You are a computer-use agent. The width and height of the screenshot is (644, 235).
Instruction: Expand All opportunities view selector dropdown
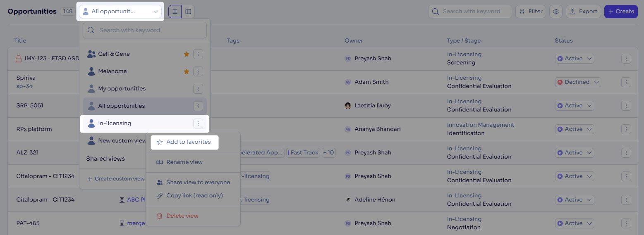pos(120,12)
